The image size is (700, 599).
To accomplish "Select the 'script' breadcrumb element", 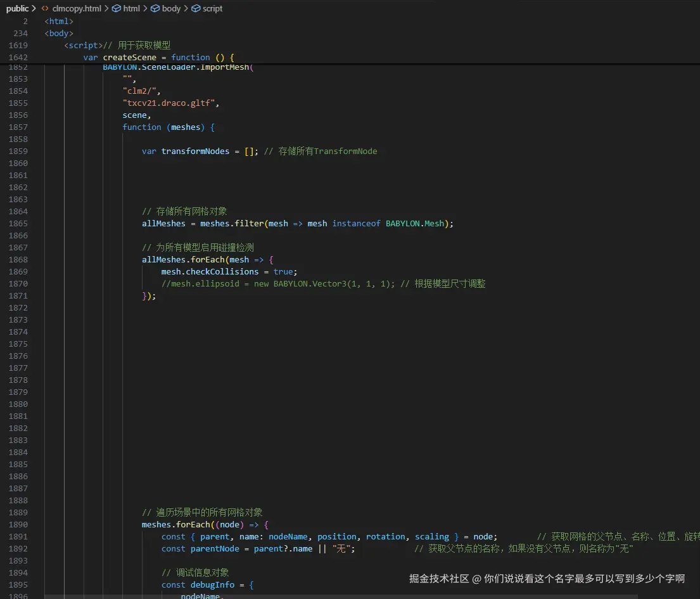I will (x=212, y=8).
